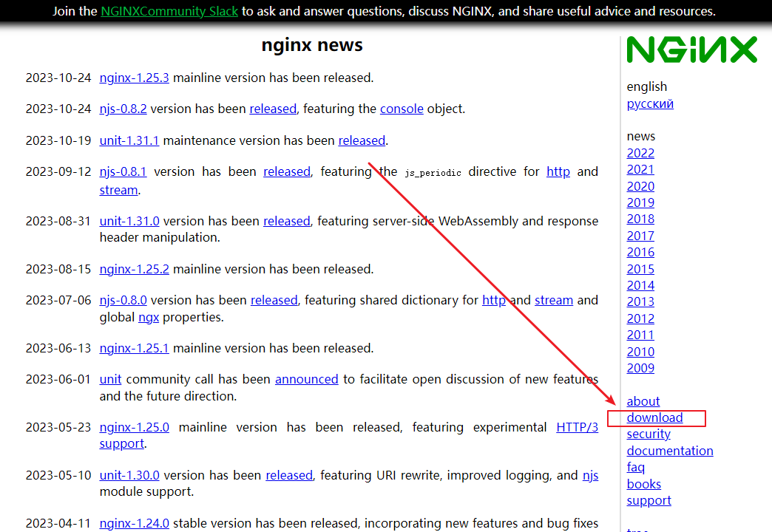
Task: Open the 2021 news archive
Action: 640,169
